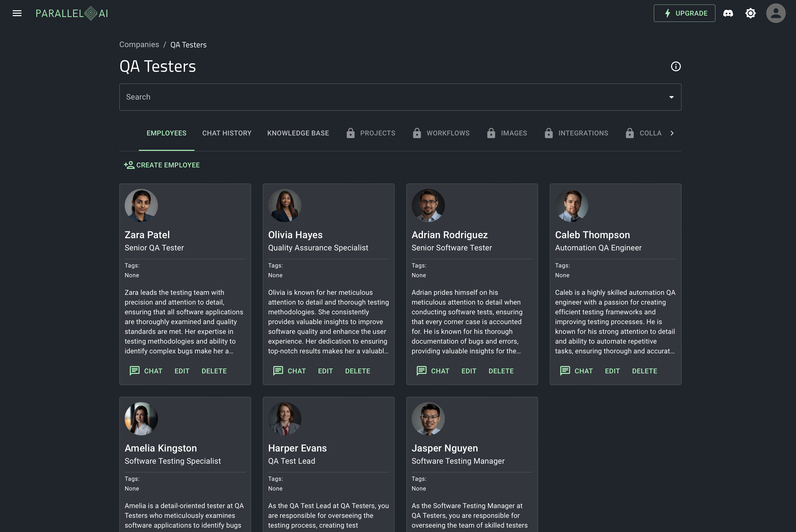
Task: Select the locked Integrations tab
Action: pyautogui.click(x=576, y=133)
